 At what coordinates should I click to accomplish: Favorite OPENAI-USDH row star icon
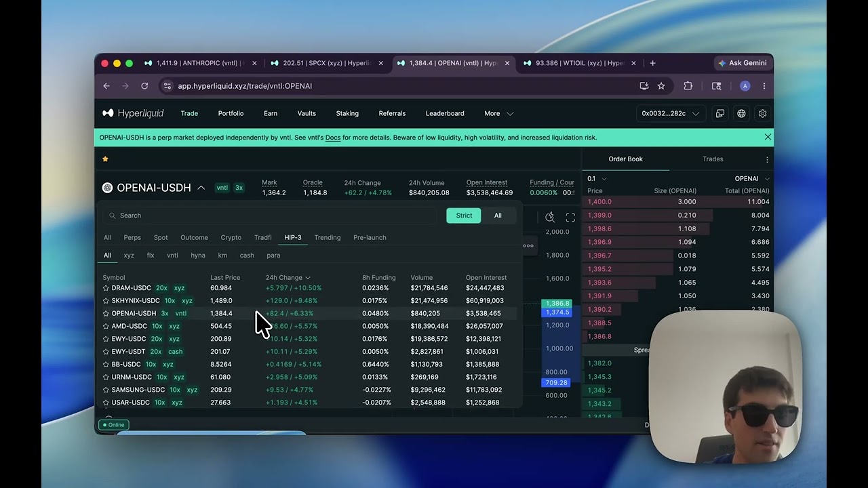[106, 314]
